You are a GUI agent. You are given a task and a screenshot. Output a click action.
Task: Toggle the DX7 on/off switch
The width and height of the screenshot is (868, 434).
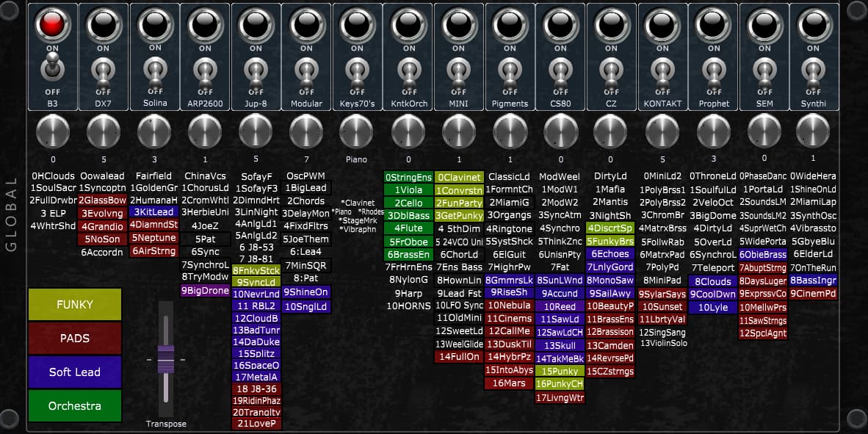tap(104, 72)
